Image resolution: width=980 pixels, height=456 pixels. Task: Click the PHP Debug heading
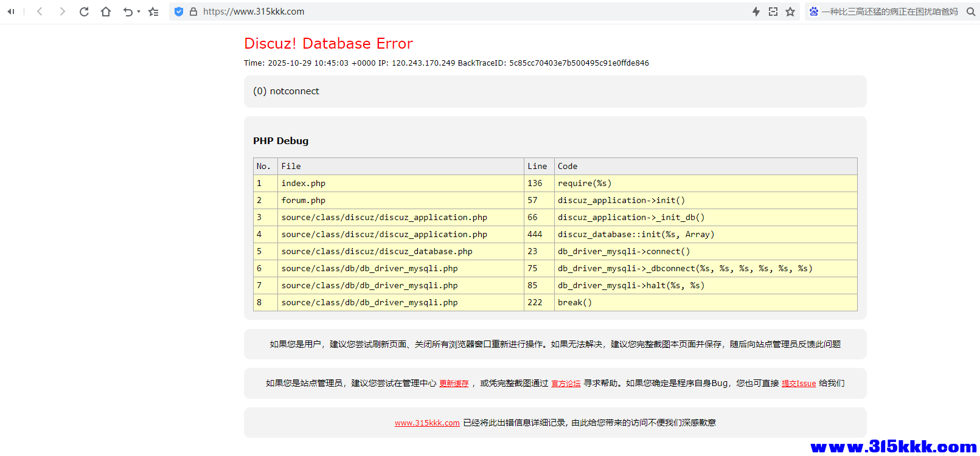tap(280, 141)
